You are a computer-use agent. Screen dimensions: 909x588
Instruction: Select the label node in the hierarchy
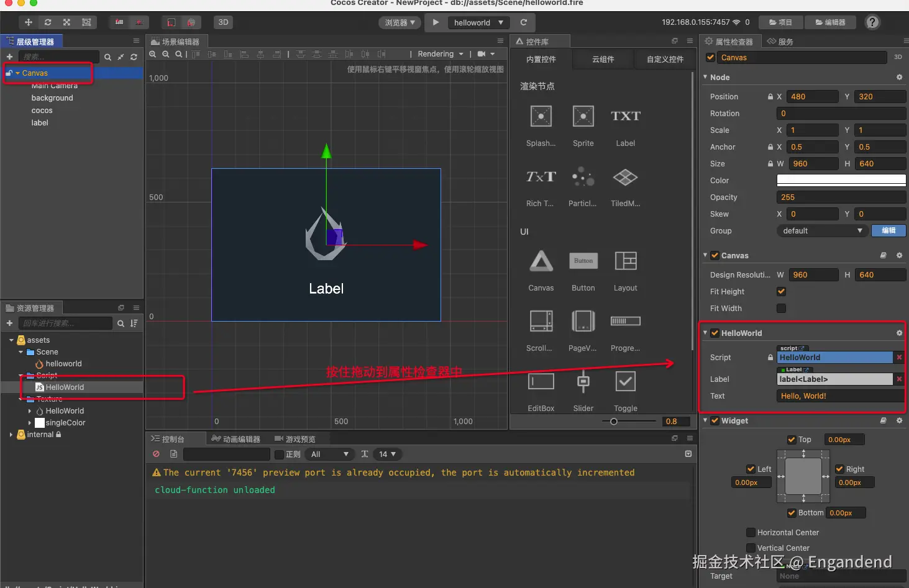coord(40,123)
